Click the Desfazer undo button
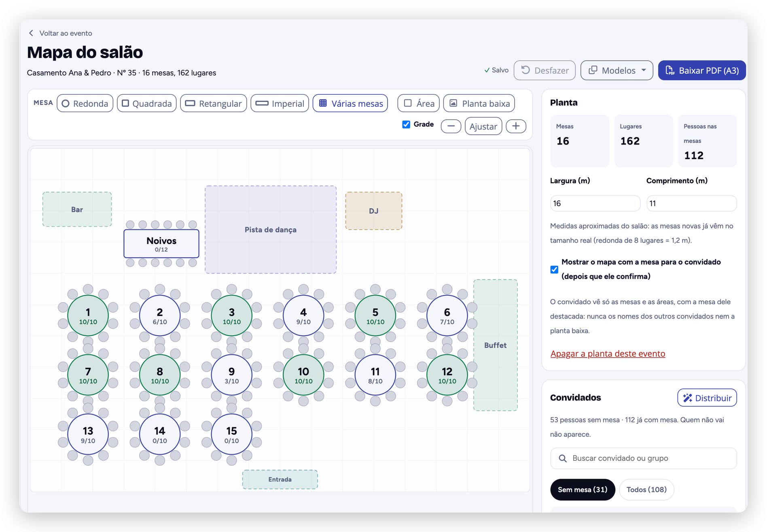This screenshot has height=532, width=767. pyautogui.click(x=545, y=70)
